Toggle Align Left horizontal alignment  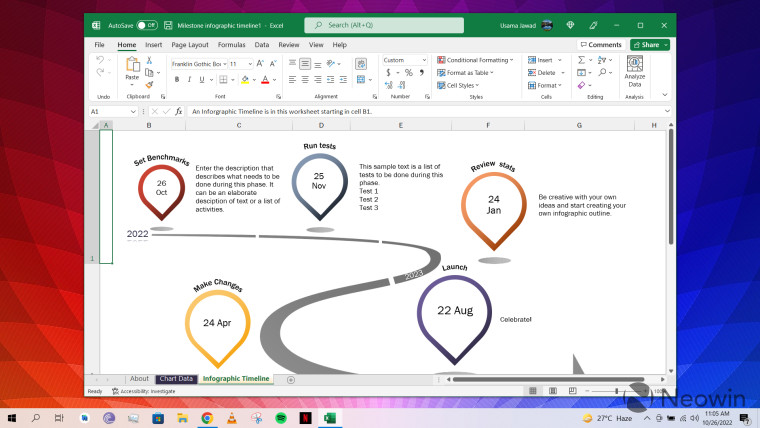tap(292, 79)
